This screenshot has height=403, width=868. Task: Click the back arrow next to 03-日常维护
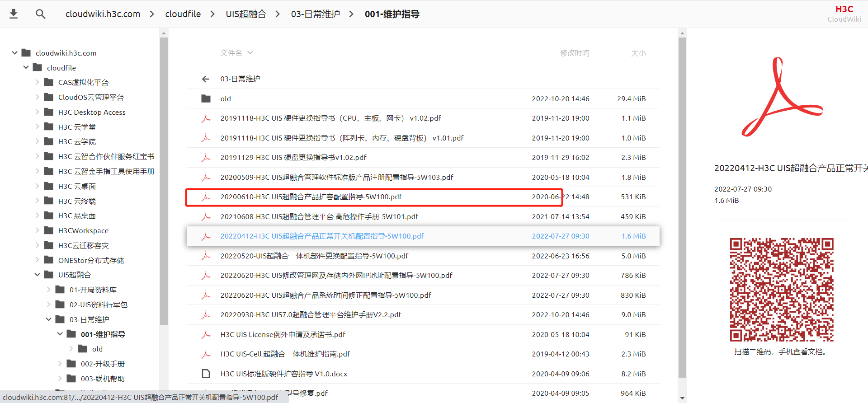point(206,79)
